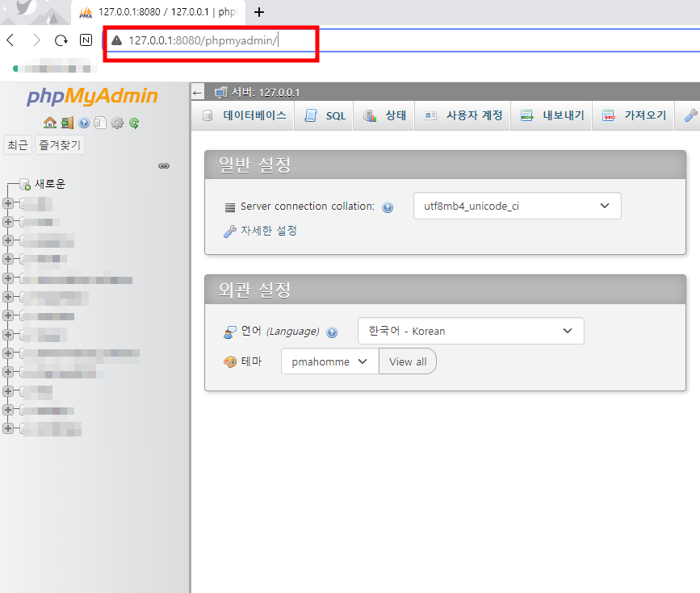Open navigation panel settings gear icon
700x593 pixels.
tap(117, 123)
